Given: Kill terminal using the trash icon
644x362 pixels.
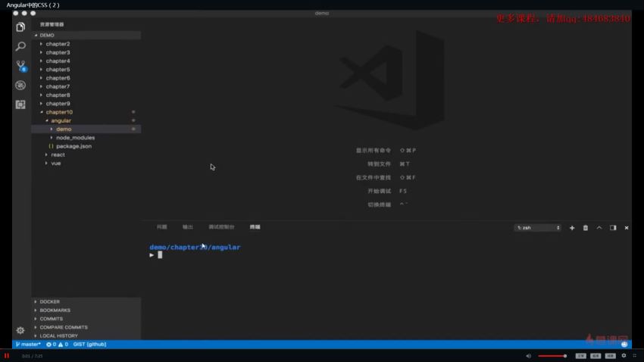Looking at the screenshot, I should [585, 228].
